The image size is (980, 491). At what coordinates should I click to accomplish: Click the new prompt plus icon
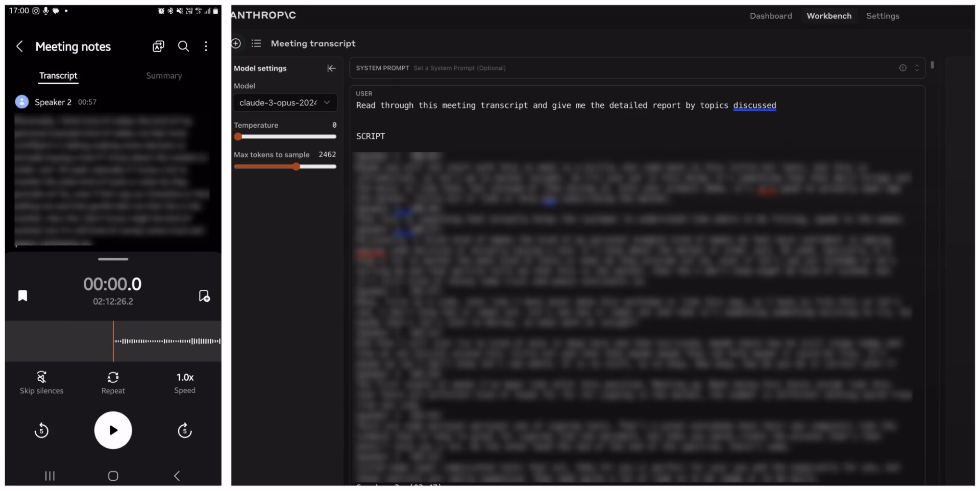click(x=236, y=43)
